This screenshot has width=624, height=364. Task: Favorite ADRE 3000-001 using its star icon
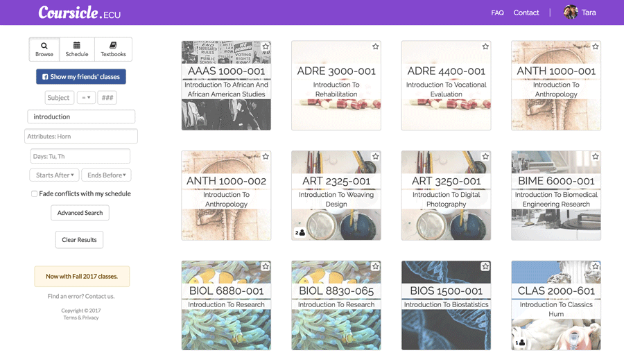tap(375, 46)
